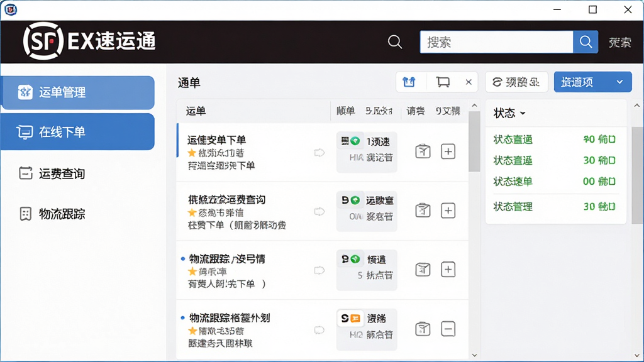Click the plus icon in 运使安单下单 row
Image resolution: width=644 pixels, height=362 pixels.
point(448,151)
